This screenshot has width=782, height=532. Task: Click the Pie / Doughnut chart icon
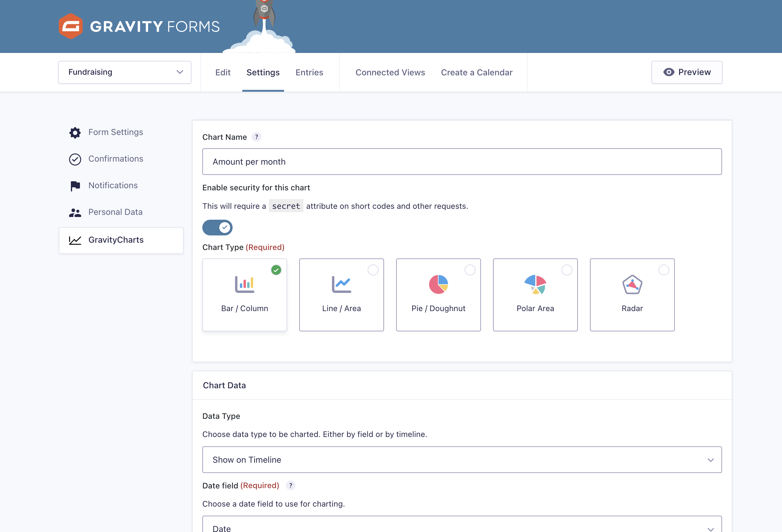coord(438,284)
